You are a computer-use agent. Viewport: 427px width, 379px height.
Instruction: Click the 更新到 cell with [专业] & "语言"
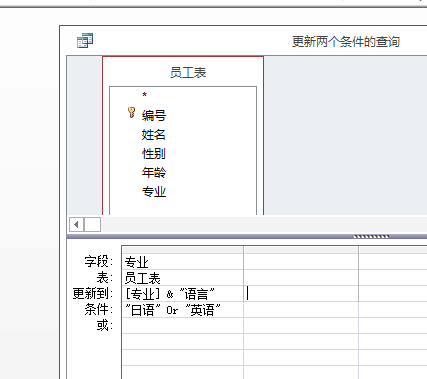(x=183, y=294)
